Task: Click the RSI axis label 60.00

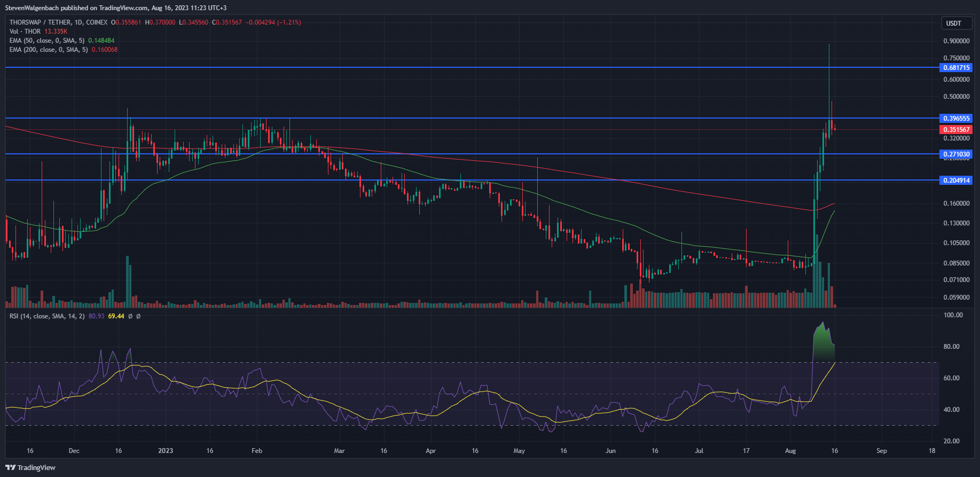Action: [952, 378]
